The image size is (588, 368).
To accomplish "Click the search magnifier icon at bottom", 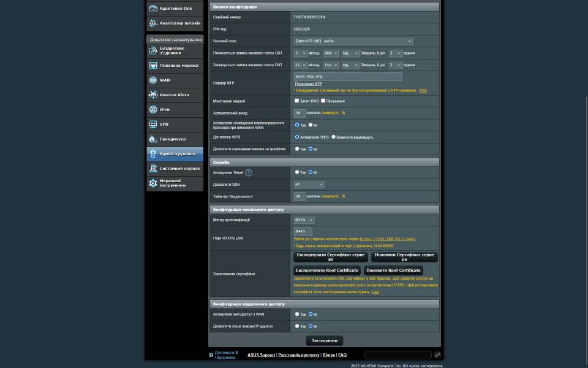I will [x=437, y=355].
